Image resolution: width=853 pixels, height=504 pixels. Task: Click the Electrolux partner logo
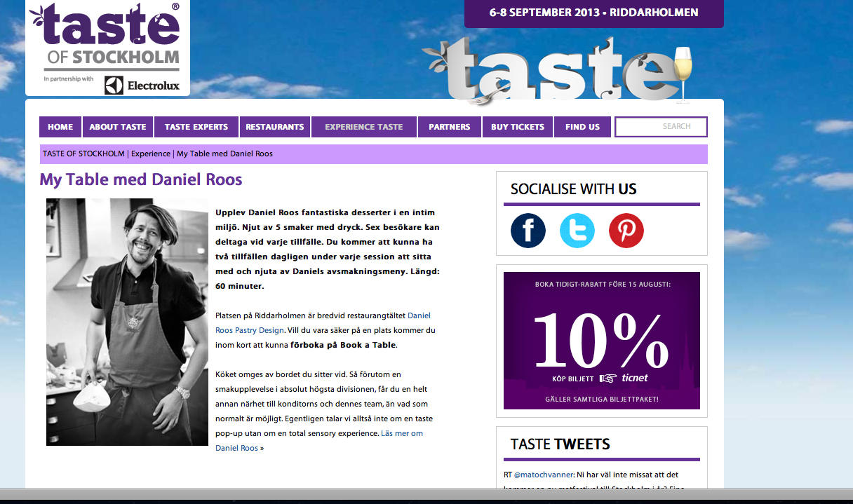pyautogui.click(x=142, y=85)
